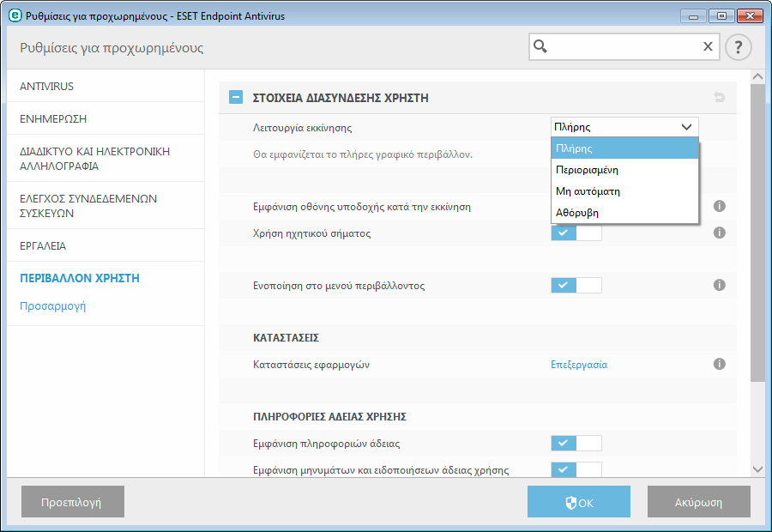Viewport: 772px width, 532px height.
Task: Show info for Ενοποίηση στο μενού περιβάλλοντος
Action: [720, 285]
